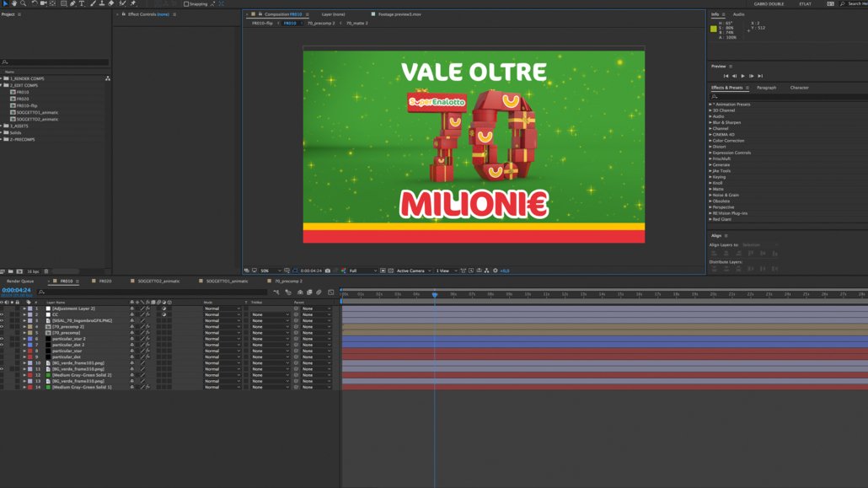
Task: Open the Full resolution dropdown
Action: pos(362,271)
